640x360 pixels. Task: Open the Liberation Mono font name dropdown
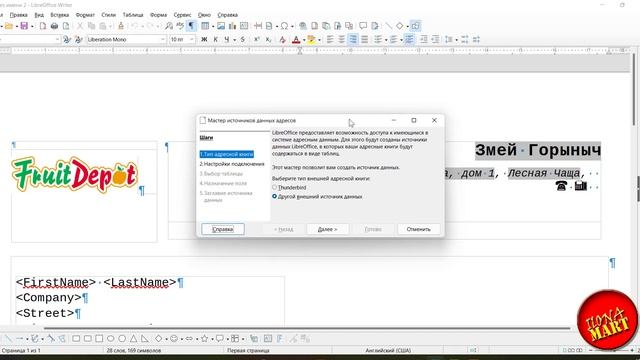162,40
